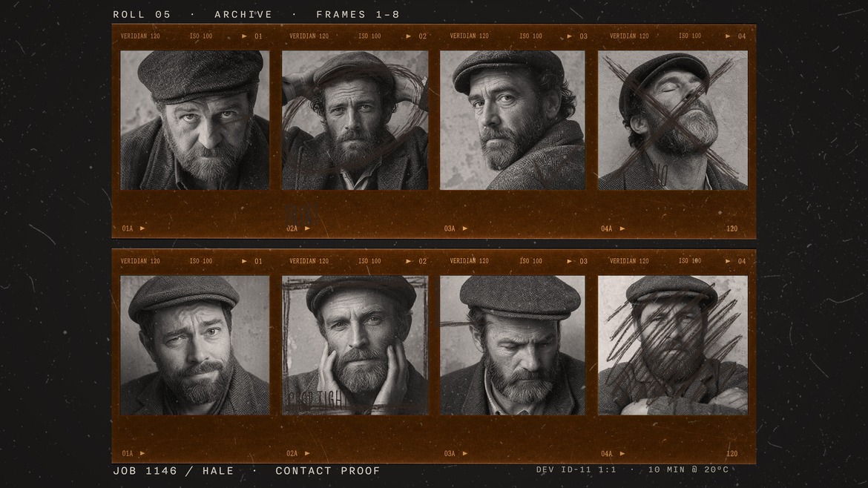
Task: Click 'VERIDIAN 120' above upper frame 01
Action: pyautogui.click(x=140, y=36)
